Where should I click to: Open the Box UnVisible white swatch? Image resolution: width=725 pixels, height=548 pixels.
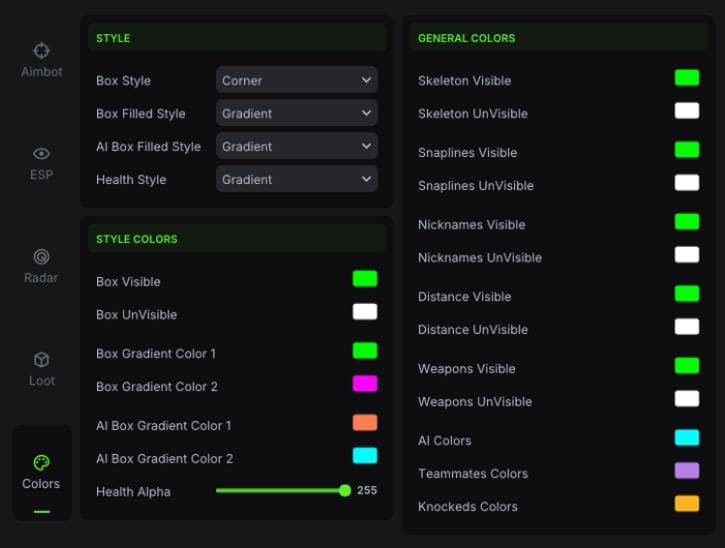tap(365, 312)
